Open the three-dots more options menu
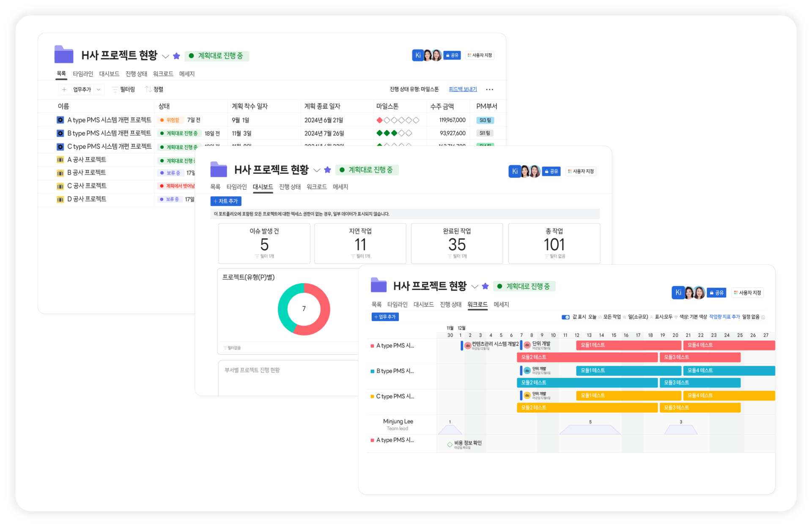812x527 pixels. point(489,90)
